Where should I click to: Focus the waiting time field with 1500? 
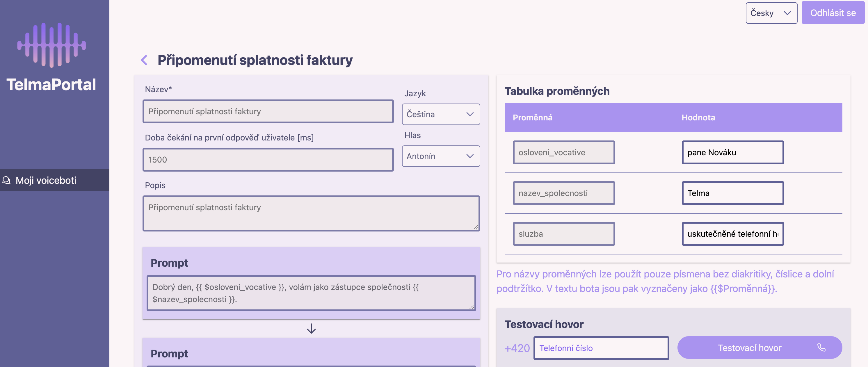point(268,160)
